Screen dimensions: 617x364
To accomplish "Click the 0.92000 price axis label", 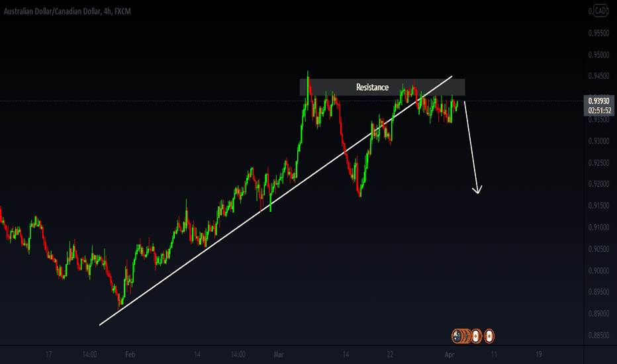I will tap(598, 184).
